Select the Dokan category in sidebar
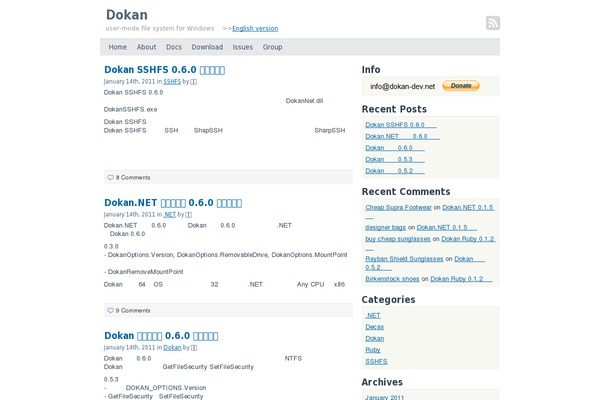600x400 pixels. point(375,338)
